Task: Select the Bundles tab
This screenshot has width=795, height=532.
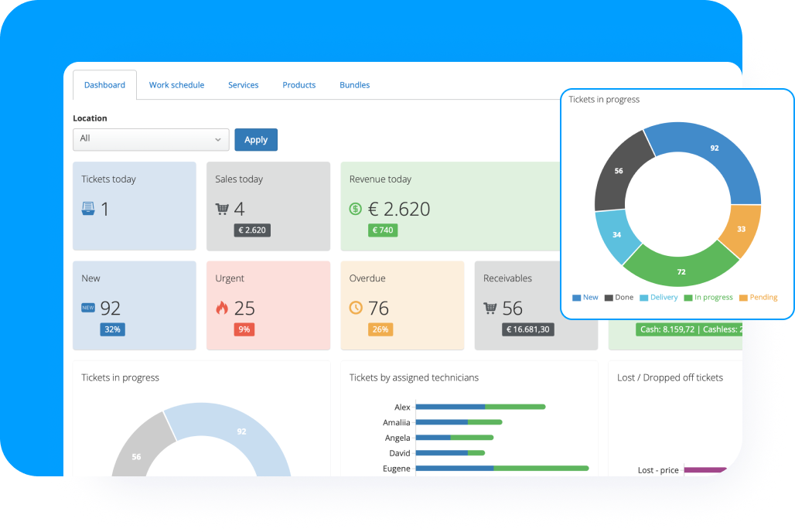Action: pyautogui.click(x=354, y=85)
